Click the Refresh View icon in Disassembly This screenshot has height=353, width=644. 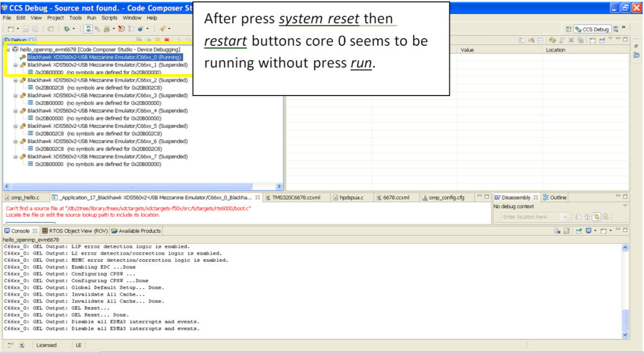(578, 217)
